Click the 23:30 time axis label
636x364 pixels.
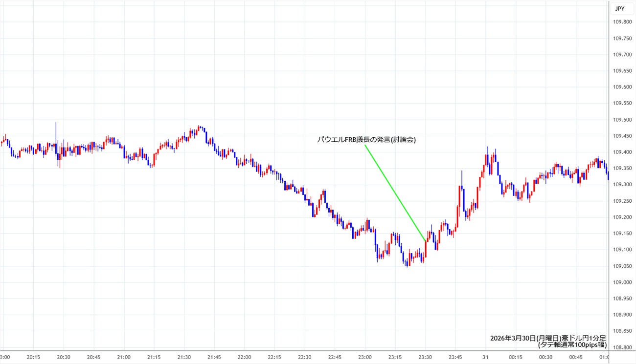coord(425,357)
